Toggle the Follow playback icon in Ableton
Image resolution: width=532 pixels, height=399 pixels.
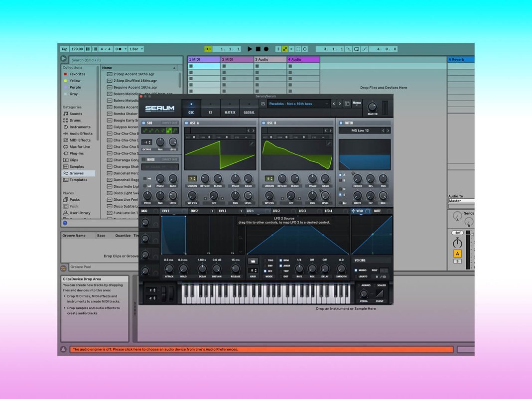(208, 49)
